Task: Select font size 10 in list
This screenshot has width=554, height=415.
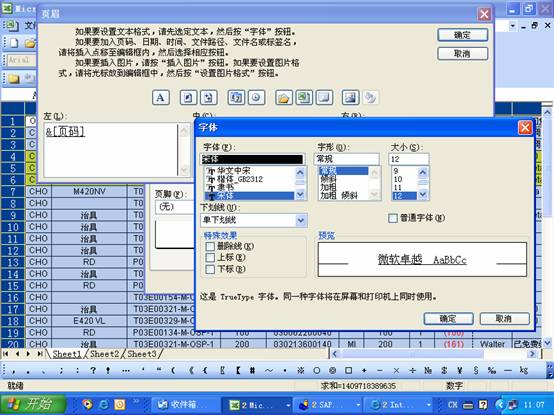Action: [x=405, y=179]
